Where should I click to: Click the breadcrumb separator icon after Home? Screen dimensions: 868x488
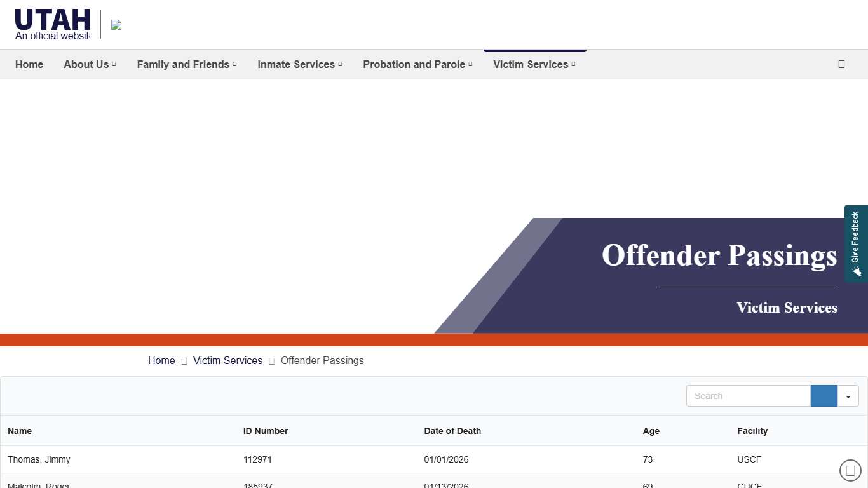tap(184, 361)
